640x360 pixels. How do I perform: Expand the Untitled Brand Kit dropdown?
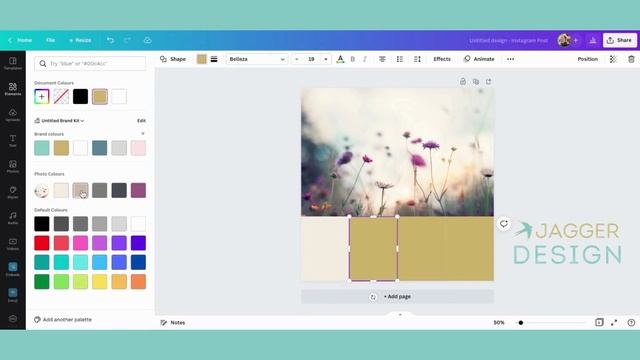click(59, 121)
